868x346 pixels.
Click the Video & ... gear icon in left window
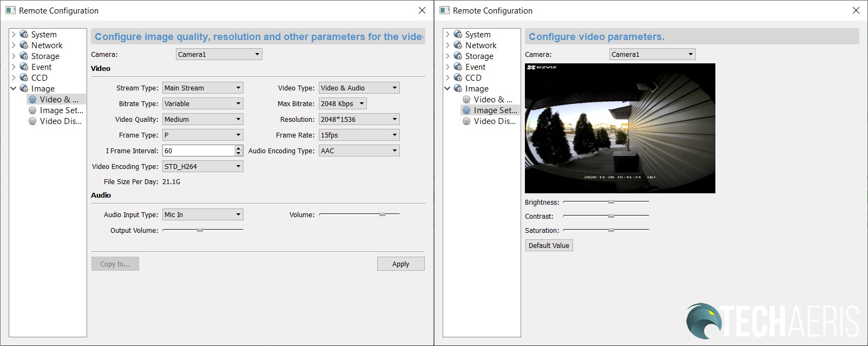(32, 99)
